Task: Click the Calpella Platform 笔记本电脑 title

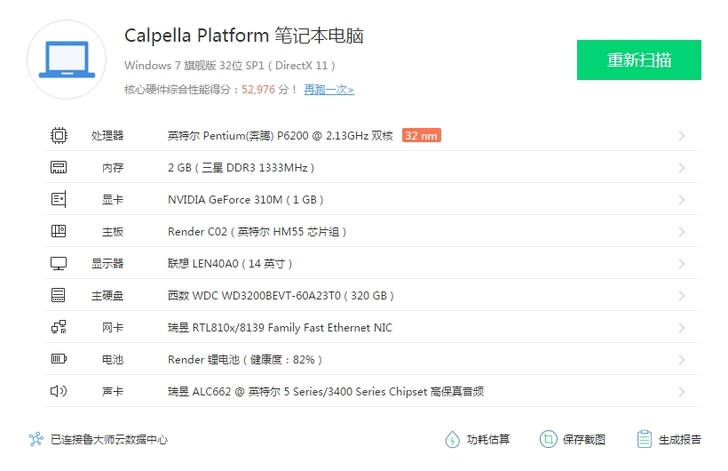Action: [x=244, y=36]
